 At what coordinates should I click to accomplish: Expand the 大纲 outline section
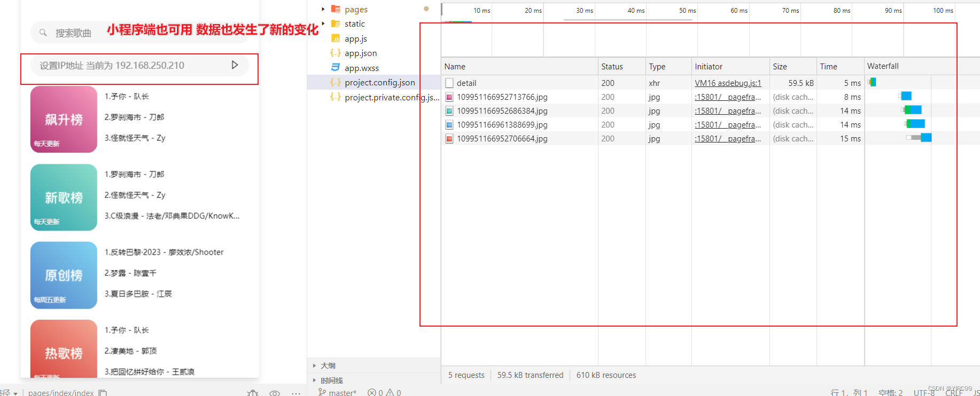click(x=314, y=366)
